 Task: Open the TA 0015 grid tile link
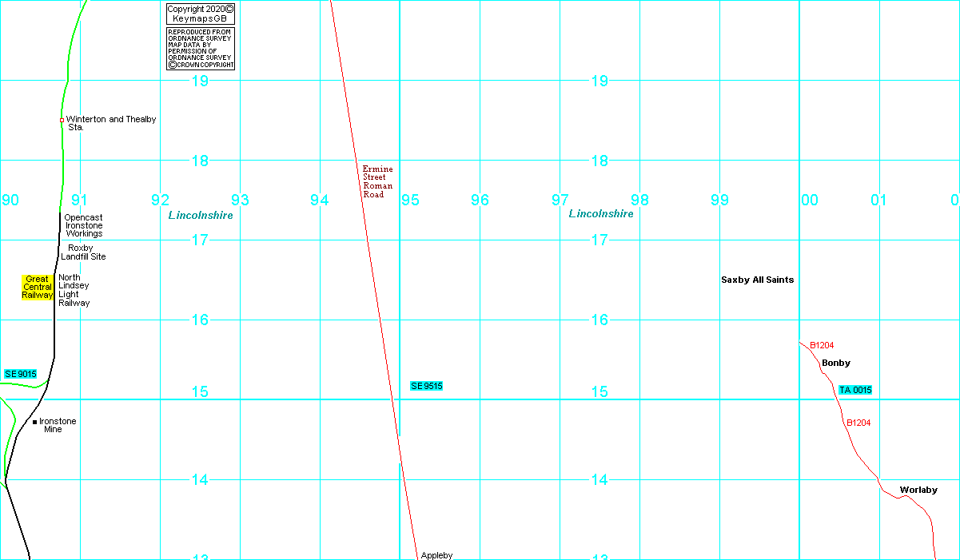point(855,390)
